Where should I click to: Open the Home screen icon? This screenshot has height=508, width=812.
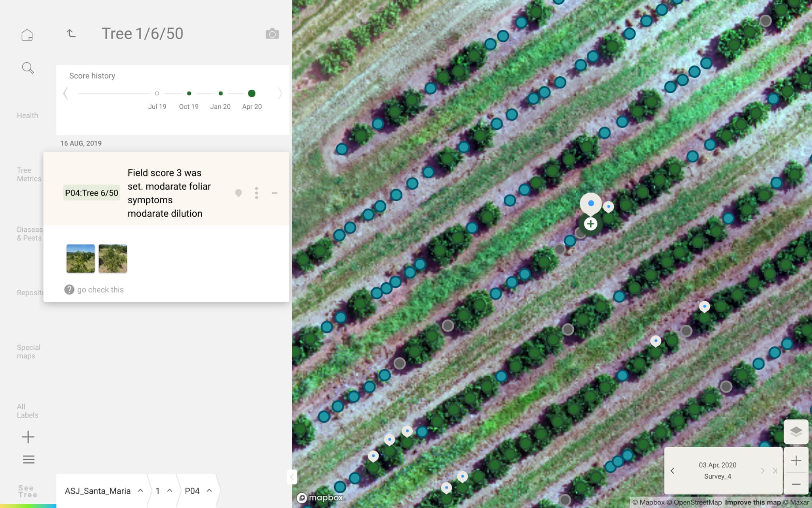pyautogui.click(x=27, y=35)
